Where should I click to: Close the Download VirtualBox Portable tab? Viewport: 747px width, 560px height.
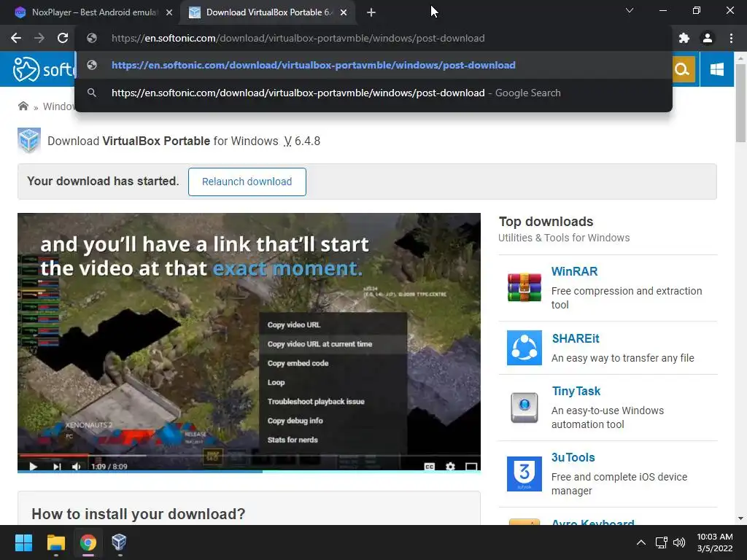tap(344, 12)
